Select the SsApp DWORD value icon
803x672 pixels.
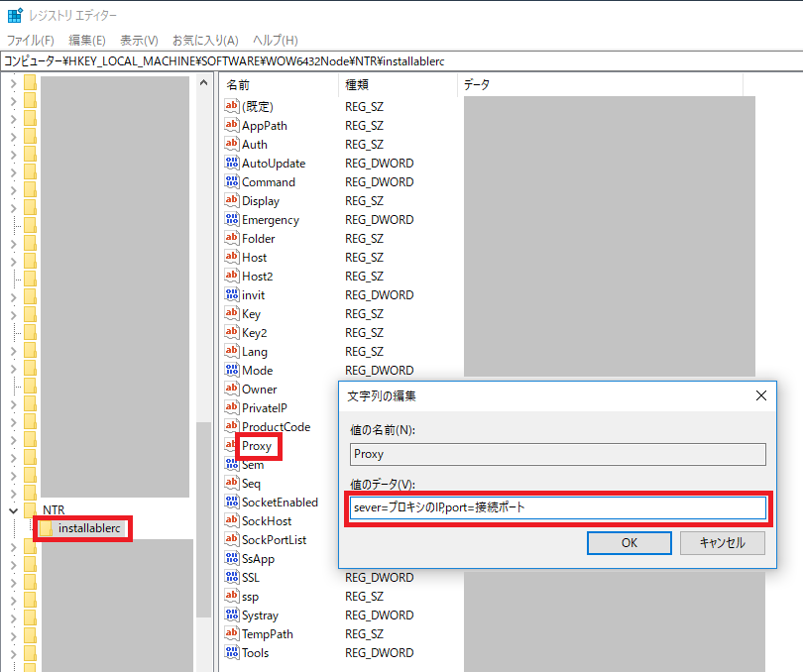pos(232,558)
